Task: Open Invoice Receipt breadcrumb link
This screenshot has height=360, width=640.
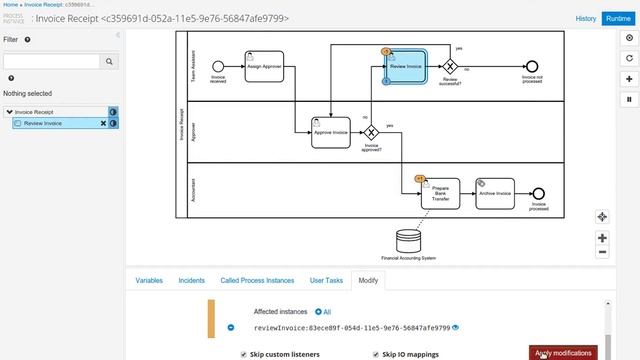Action: pyautogui.click(x=43, y=4)
